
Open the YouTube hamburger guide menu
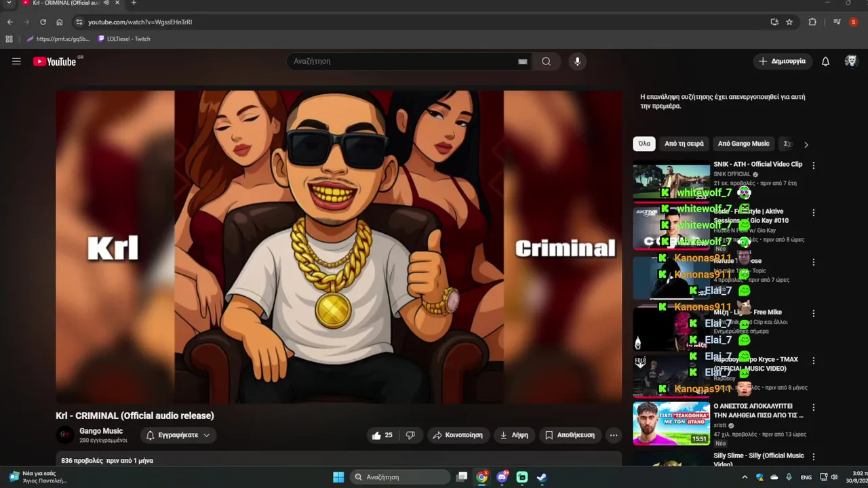(16, 61)
